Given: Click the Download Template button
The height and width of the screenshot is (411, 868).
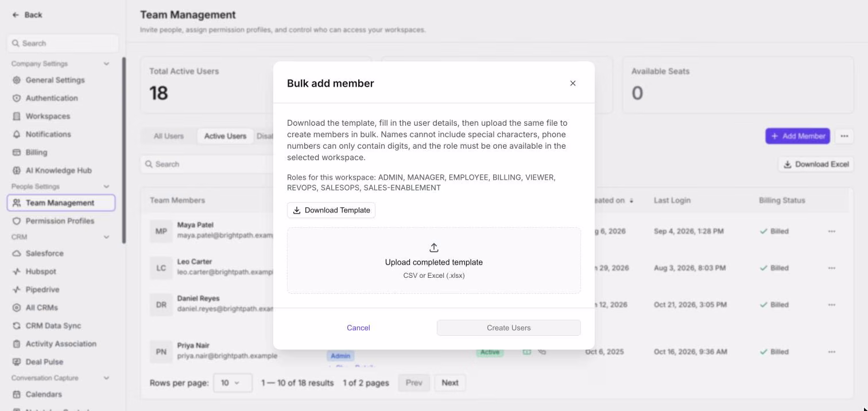Looking at the screenshot, I should [x=331, y=210].
